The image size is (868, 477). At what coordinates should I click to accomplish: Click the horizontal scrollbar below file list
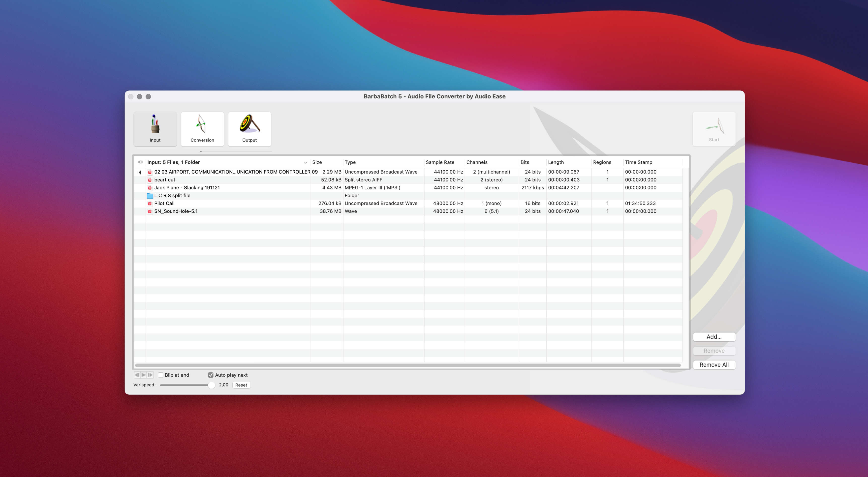(408, 365)
